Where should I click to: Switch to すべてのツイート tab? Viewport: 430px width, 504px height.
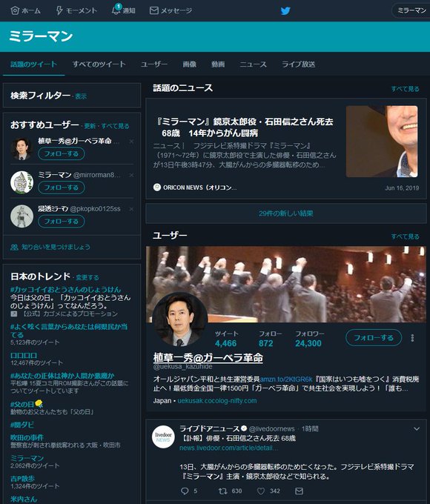pyautogui.click(x=99, y=64)
